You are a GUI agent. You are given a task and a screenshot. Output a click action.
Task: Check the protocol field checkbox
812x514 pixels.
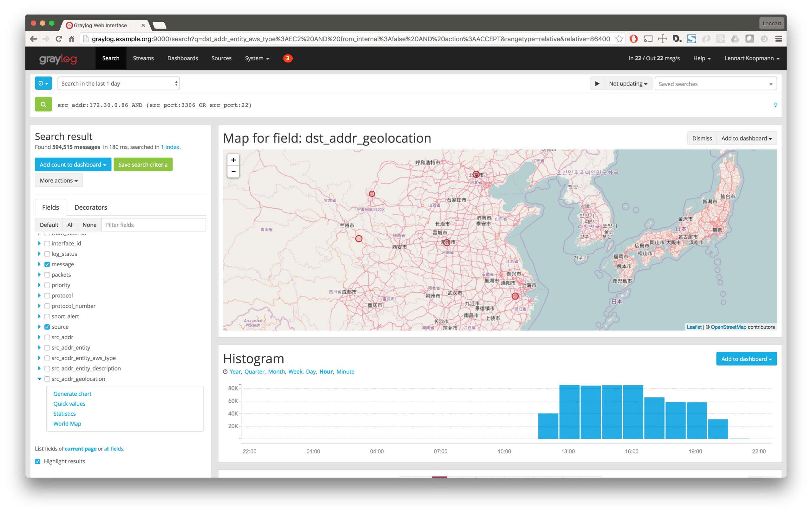(47, 296)
